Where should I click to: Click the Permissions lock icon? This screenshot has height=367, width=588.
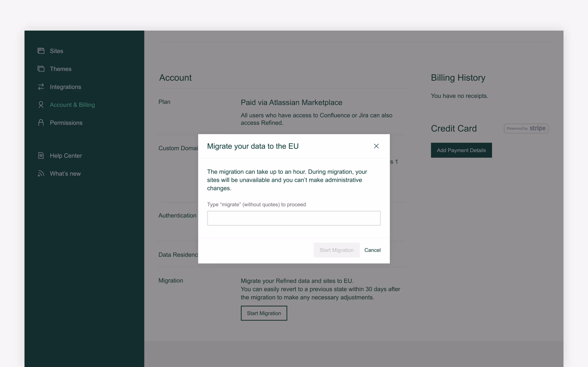click(41, 123)
